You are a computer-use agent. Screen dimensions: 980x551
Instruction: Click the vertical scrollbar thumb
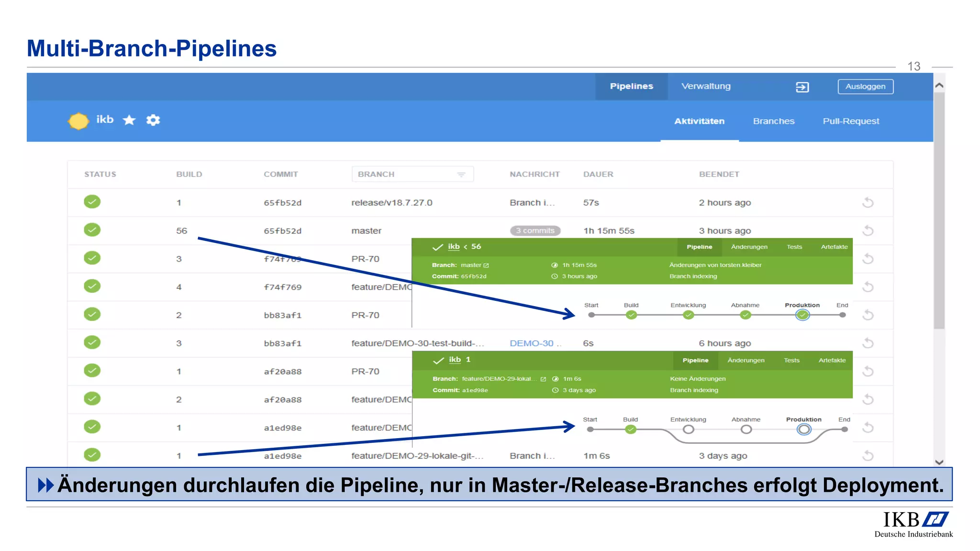click(939, 210)
